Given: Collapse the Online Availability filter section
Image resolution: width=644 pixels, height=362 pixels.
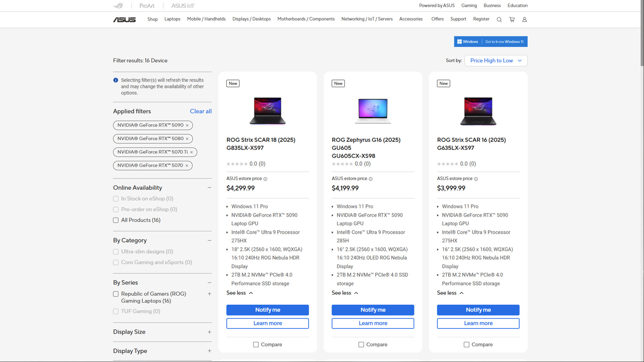Looking at the screenshot, I should tap(209, 188).
